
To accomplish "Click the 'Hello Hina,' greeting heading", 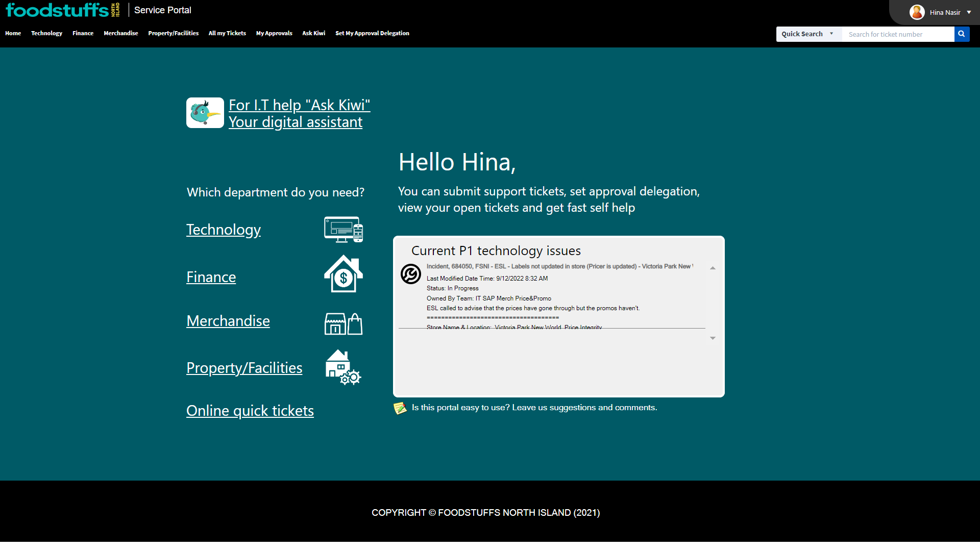I will [x=457, y=162].
